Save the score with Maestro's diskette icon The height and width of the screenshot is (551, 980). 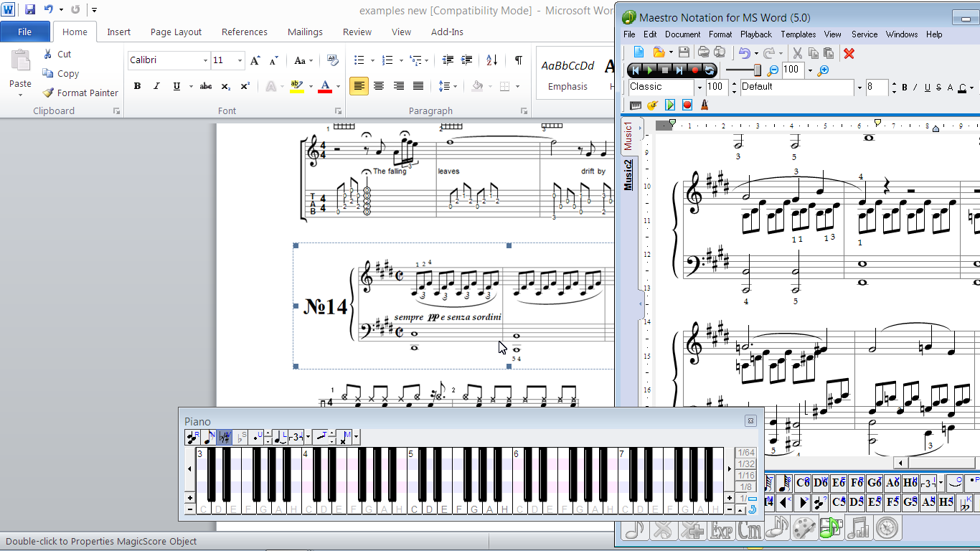[684, 52]
